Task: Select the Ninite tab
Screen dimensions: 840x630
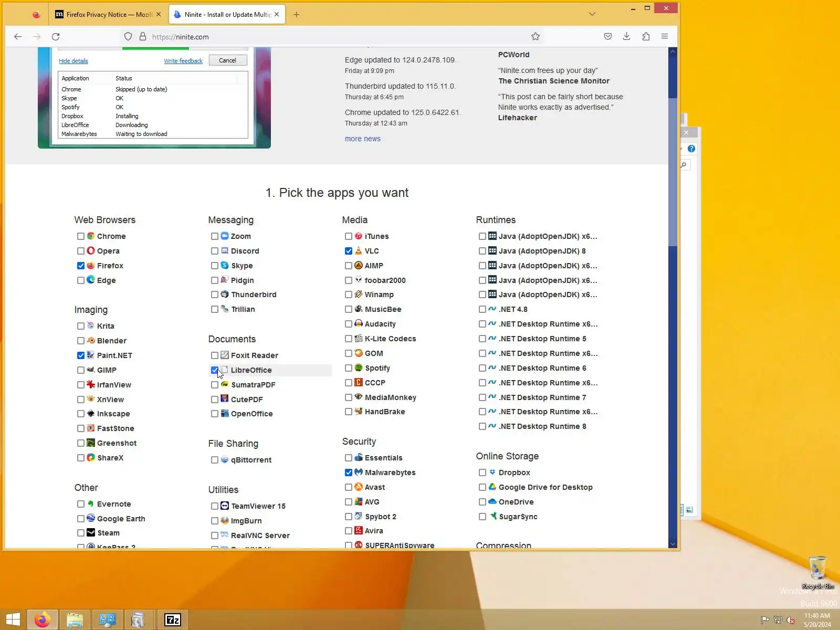Action: 227,15
